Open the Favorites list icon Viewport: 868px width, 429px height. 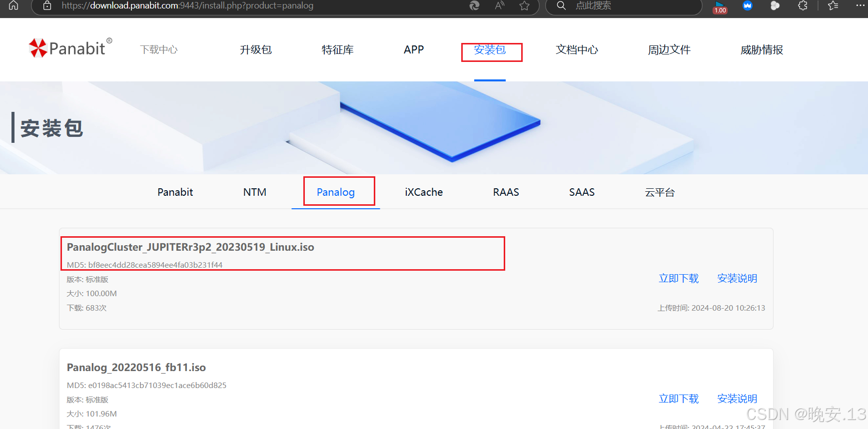(x=833, y=5)
